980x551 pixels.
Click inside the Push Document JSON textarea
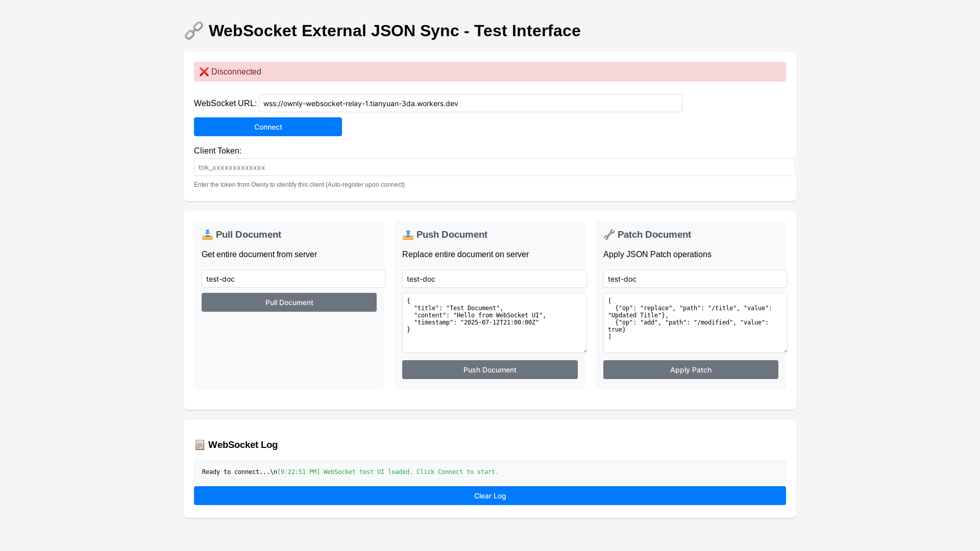(x=495, y=323)
